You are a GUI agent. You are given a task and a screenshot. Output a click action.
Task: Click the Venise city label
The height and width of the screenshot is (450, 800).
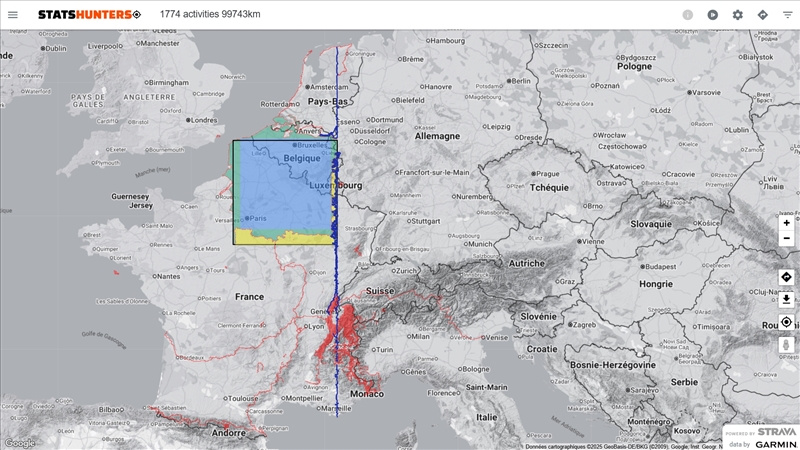click(496, 337)
